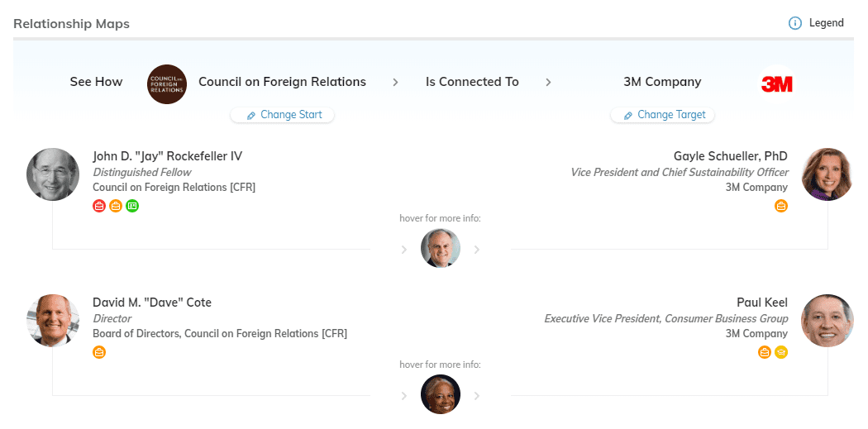868x429 pixels.
Task: Click orange briefcase icon under Gayle Schueller
Action: 781,206
